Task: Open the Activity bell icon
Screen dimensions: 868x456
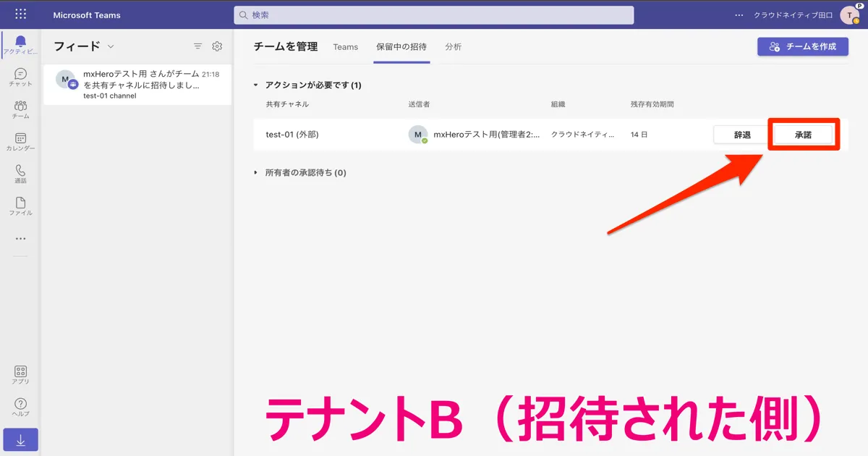Action: click(x=20, y=42)
